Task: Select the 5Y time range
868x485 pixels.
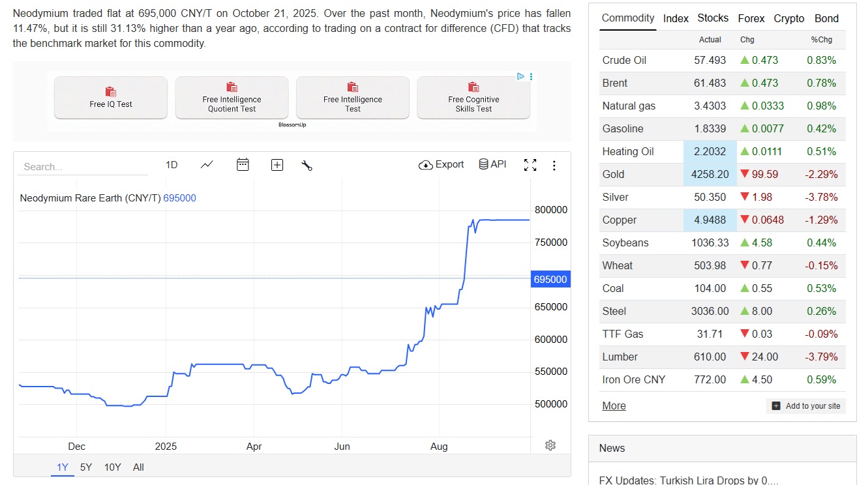Action: tap(86, 467)
